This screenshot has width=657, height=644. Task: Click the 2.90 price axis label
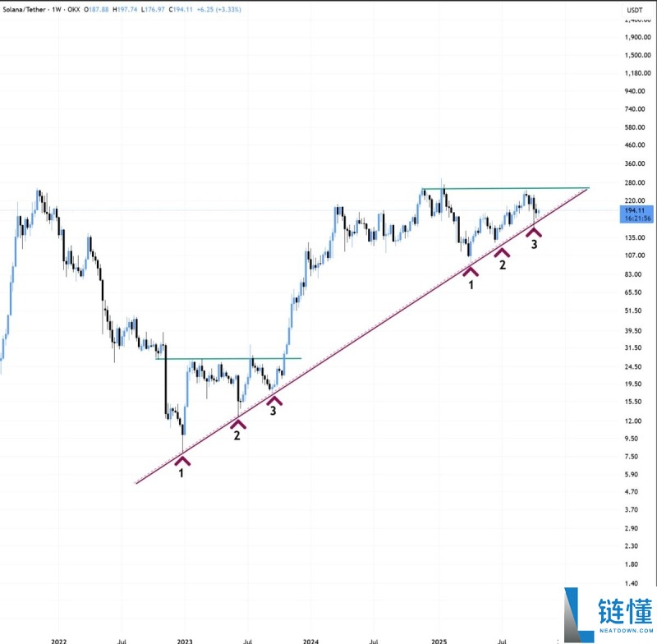pyautogui.click(x=632, y=528)
